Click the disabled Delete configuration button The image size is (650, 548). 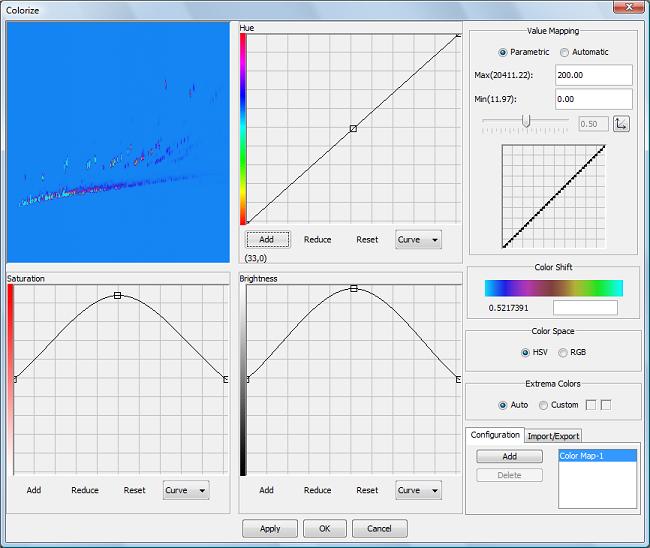pos(509,475)
